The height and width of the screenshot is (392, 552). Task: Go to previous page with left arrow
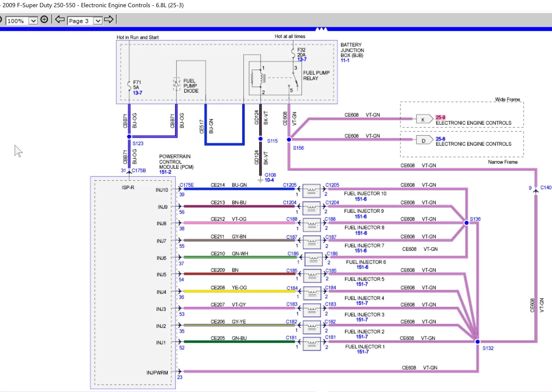(60, 19)
